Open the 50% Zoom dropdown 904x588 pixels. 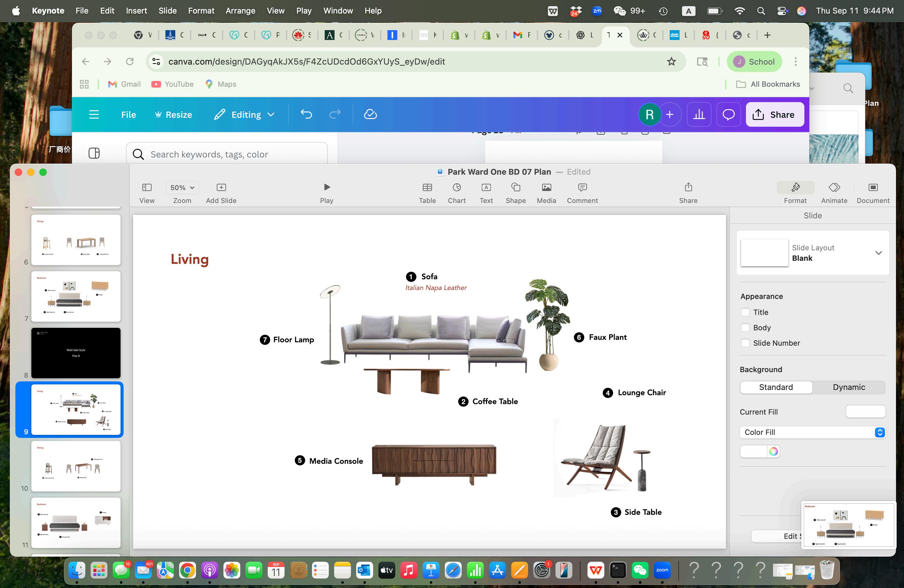[x=182, y=188]
